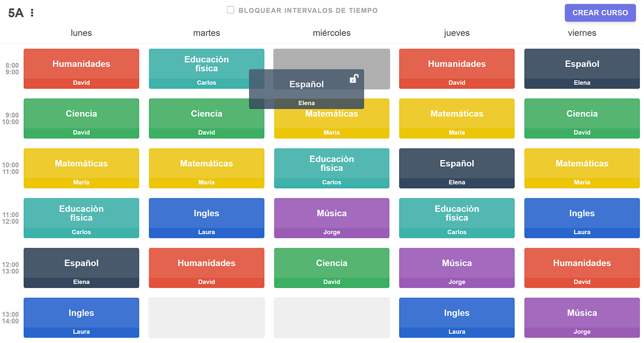Screen dimensions: 644x343
Task: Enable Bloquear intervalos de tiempo checkbox
Action: pos(230,10)
